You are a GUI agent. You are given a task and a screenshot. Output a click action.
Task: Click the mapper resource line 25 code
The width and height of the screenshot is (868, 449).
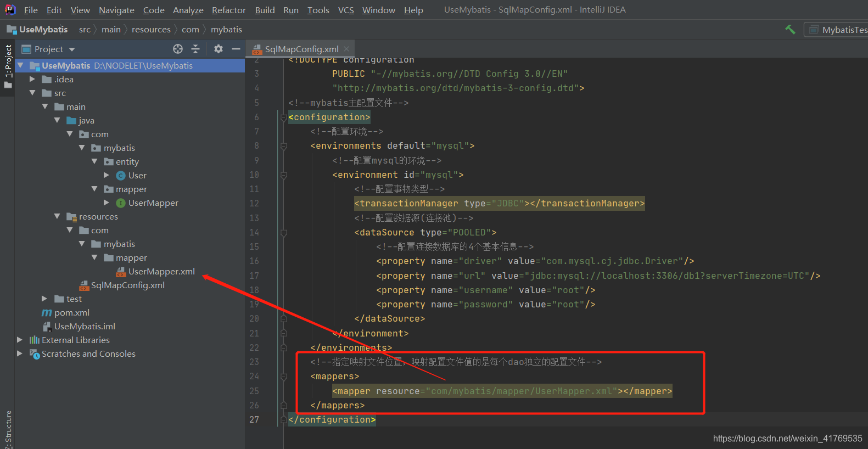tap(502, 391)
